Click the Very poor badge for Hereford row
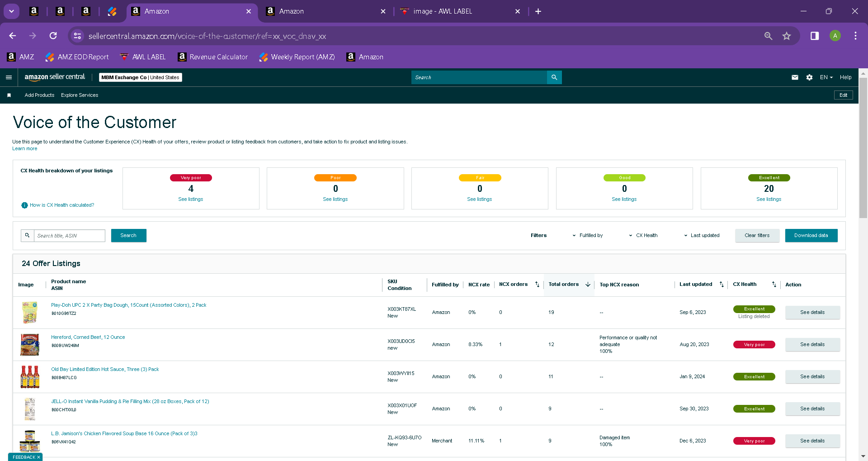 point(754,345)
